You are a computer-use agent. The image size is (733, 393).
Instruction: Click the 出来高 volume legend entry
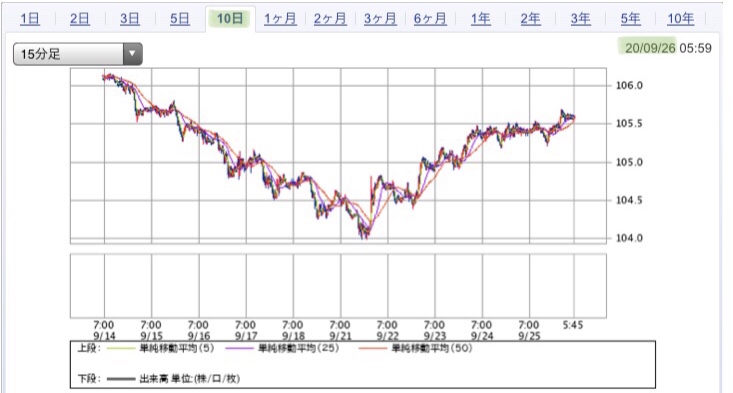(189, 379)
